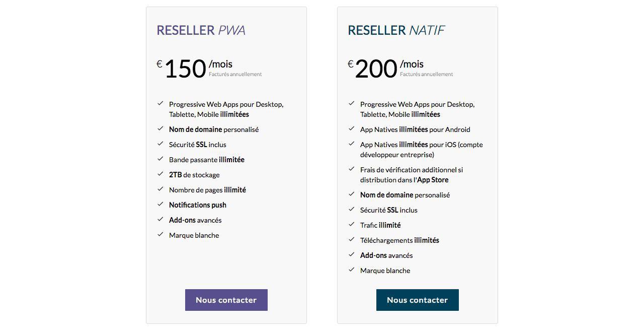Click the checkmark beside Notifications push
Screen dimensions: 644x334
(x=160, y=204)
